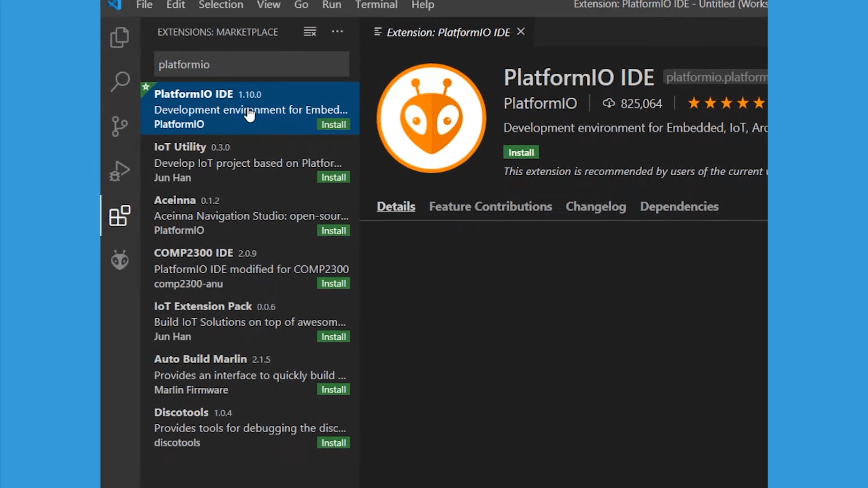
Task: Click the rating stars for PlatformIO IDE
Action: pyautogui.click(x=727, y=103)
